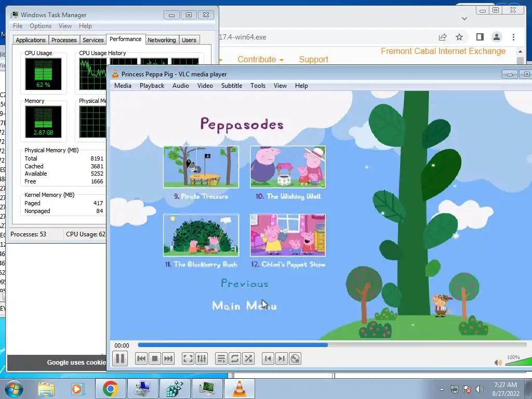This screenshot has width=532, height=399.
Task: Go to next DVD chapter
Action: coord(282,358)
